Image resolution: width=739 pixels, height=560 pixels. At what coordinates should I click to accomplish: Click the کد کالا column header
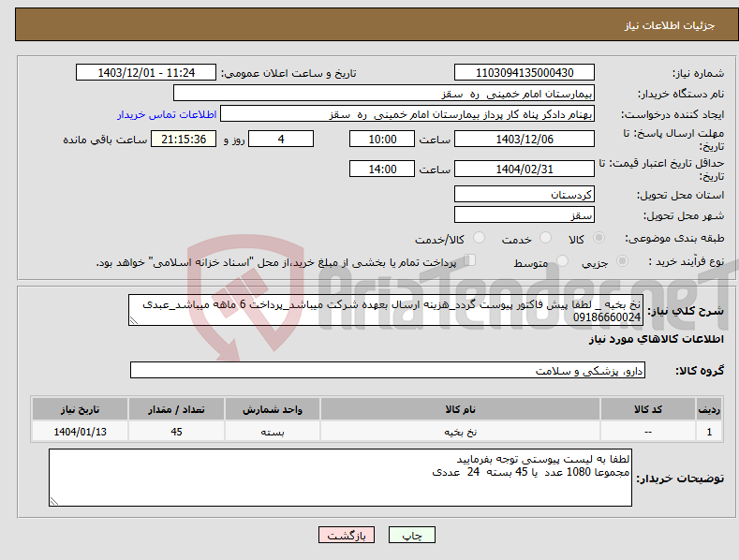pos(648,409)
